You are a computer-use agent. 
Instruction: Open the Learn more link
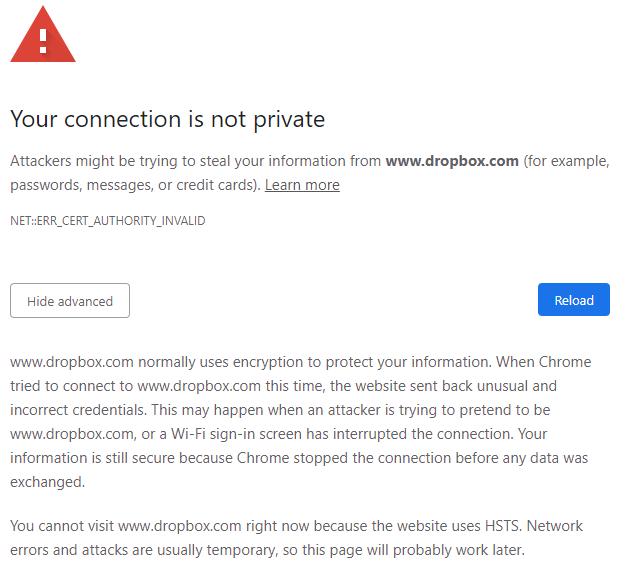click(302, 185)
